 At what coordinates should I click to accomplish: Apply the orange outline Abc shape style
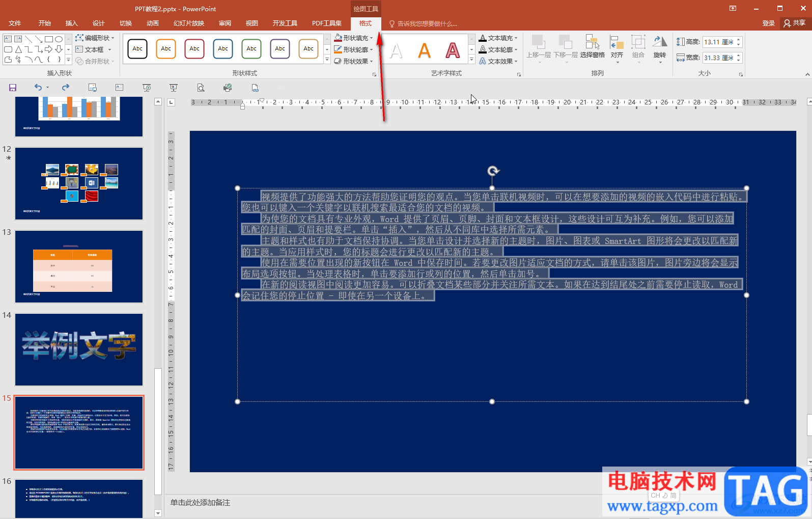pos(166,49)
